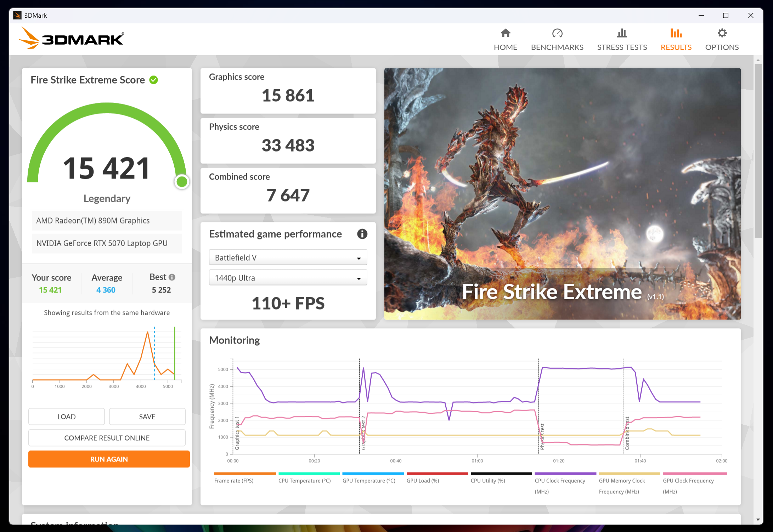Toggle Frame rate (FPS) legend swatch
Image resolution: width=773 pixels, height=532 pixels.
pyautogui.click(x=245, y=474)
